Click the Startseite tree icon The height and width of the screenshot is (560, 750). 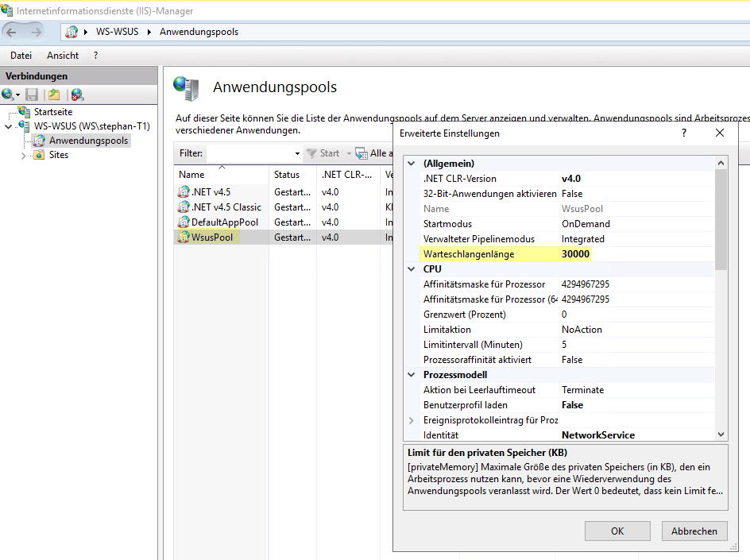[25, 111]
